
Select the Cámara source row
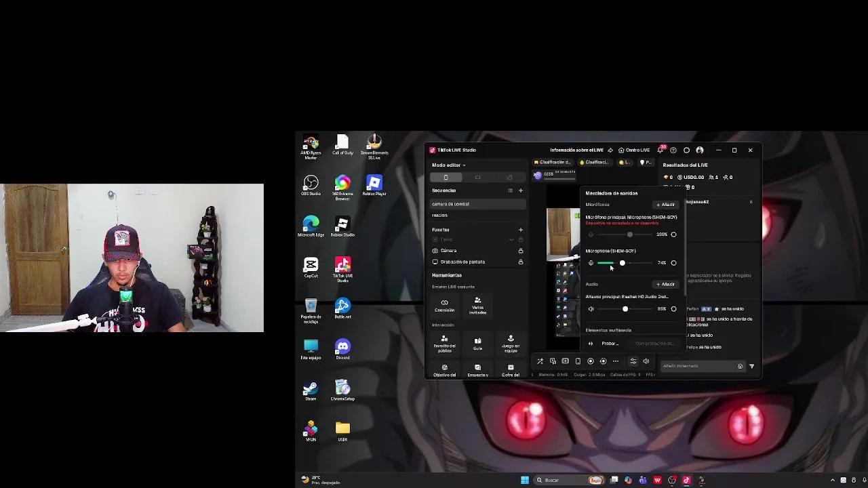click(x=477, y=251)
